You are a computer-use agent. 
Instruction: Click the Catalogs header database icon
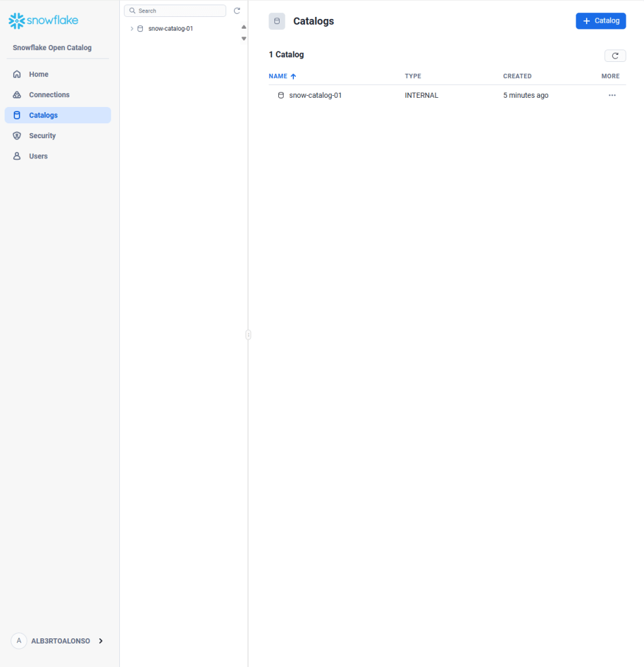[x=276, y=22]
